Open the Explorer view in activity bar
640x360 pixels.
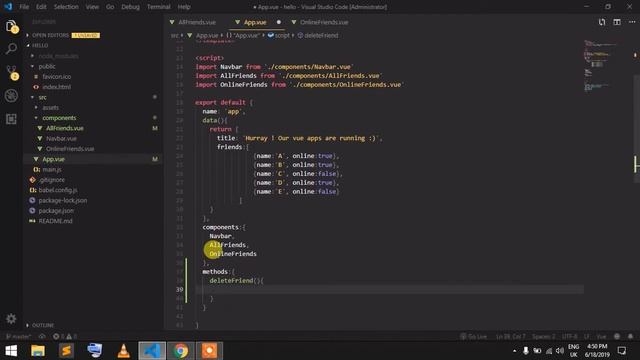click(x=11, y=27)
